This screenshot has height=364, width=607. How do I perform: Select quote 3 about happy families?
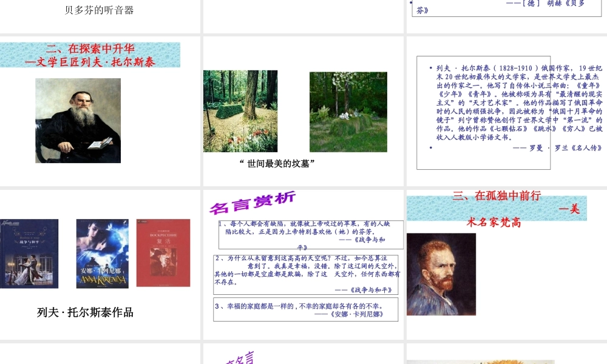click(305, 309)
